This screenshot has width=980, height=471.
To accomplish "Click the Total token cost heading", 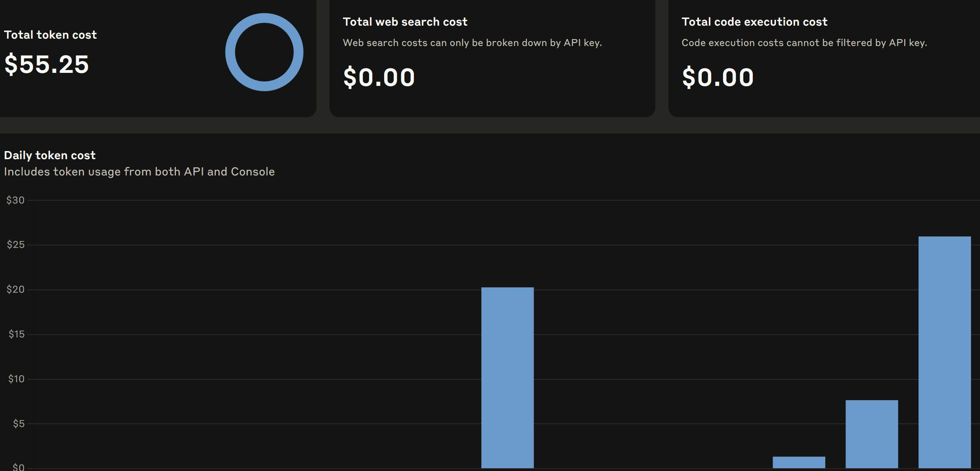I will coord(51,35).
